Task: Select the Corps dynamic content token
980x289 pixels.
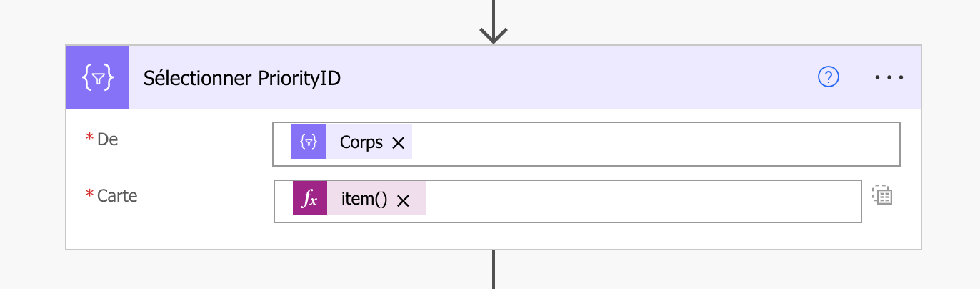Action: (361, 142)
